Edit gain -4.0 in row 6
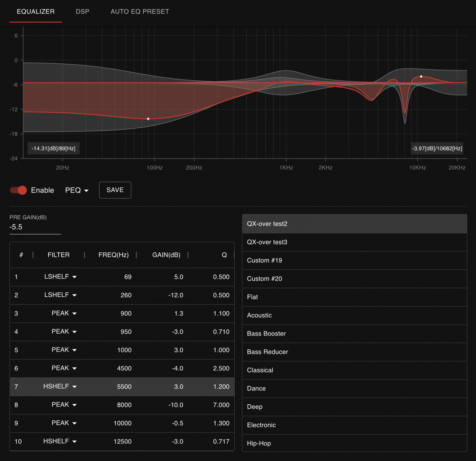 coord(178,368)
